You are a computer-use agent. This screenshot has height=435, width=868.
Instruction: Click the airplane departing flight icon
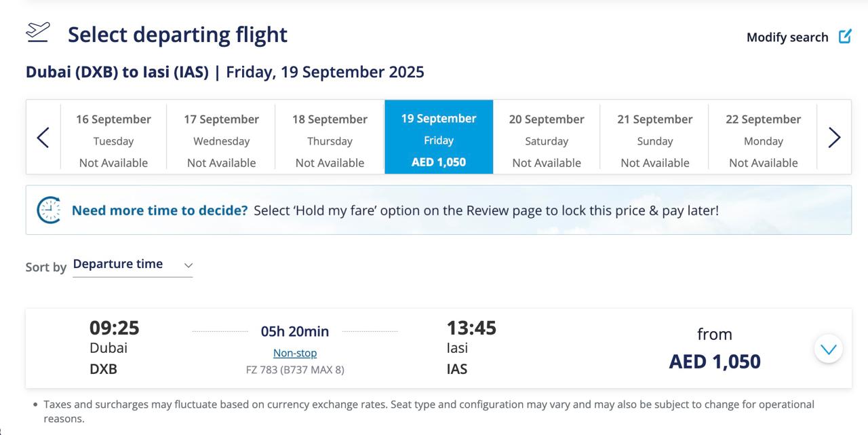click(38, 32)
